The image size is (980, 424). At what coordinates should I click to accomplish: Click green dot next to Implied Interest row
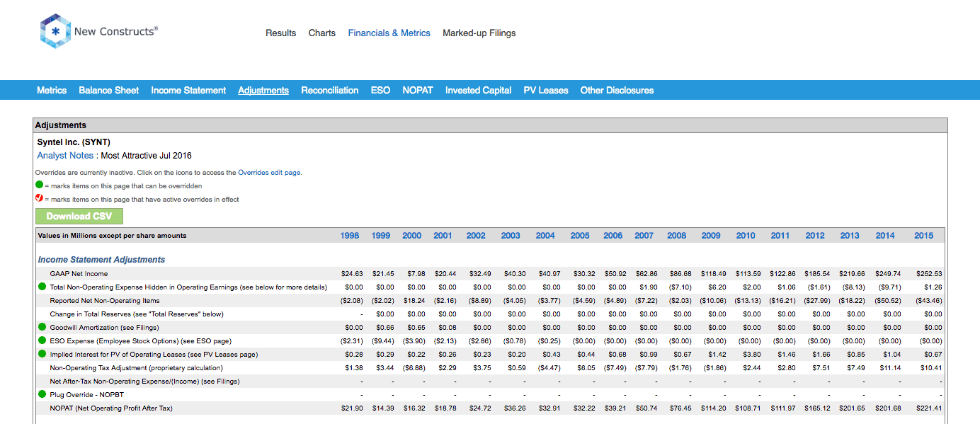click(x=42, y=354)
